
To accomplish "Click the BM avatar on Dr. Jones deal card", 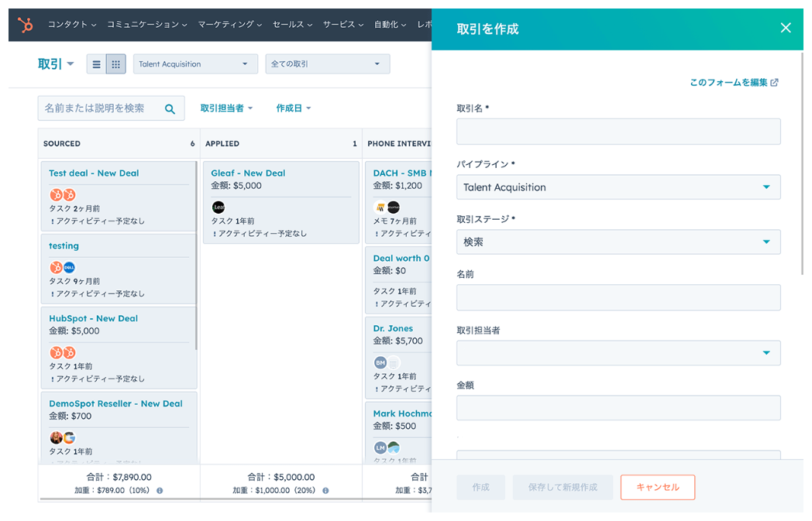I will [x=380, y=362].
